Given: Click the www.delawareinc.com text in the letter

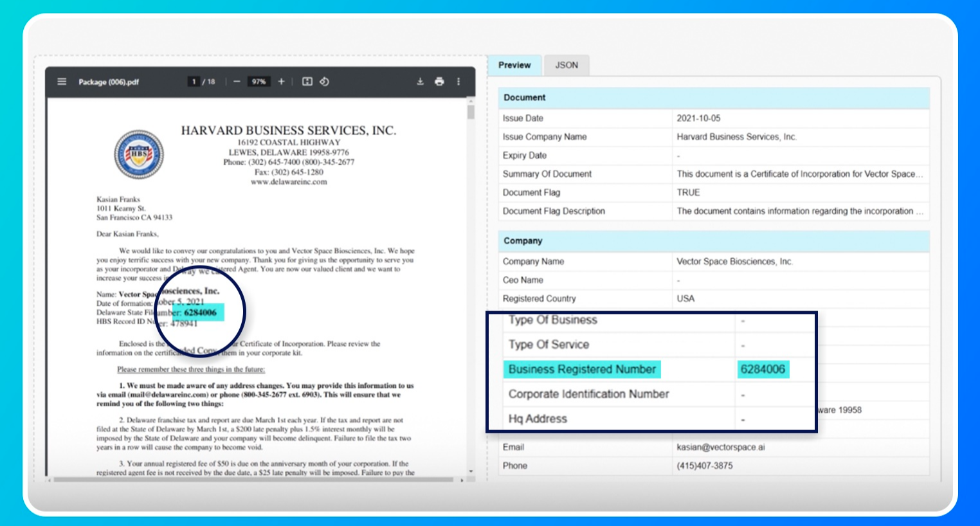Looking at the screenshot, I should tap(289, 182).
